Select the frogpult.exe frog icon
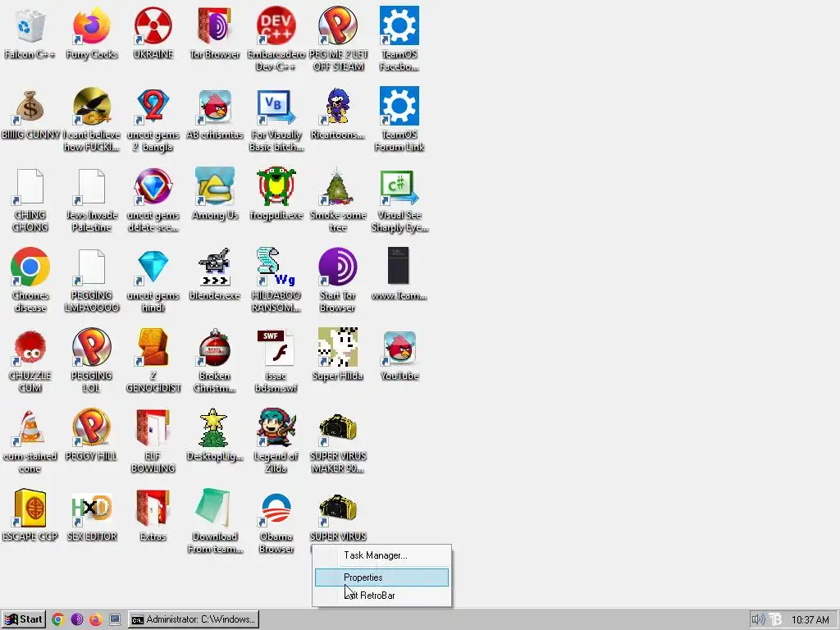 [276, 186]
